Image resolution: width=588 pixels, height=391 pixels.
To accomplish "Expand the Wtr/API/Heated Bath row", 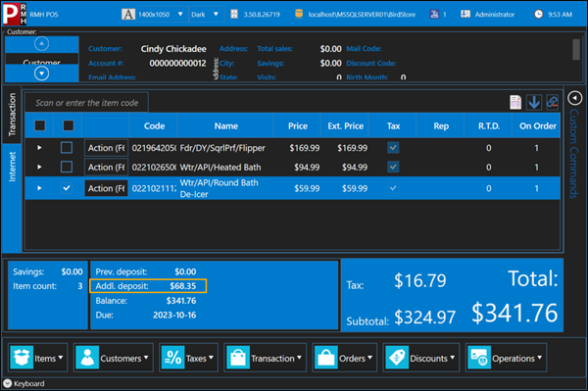I will (x=39, y=167).
